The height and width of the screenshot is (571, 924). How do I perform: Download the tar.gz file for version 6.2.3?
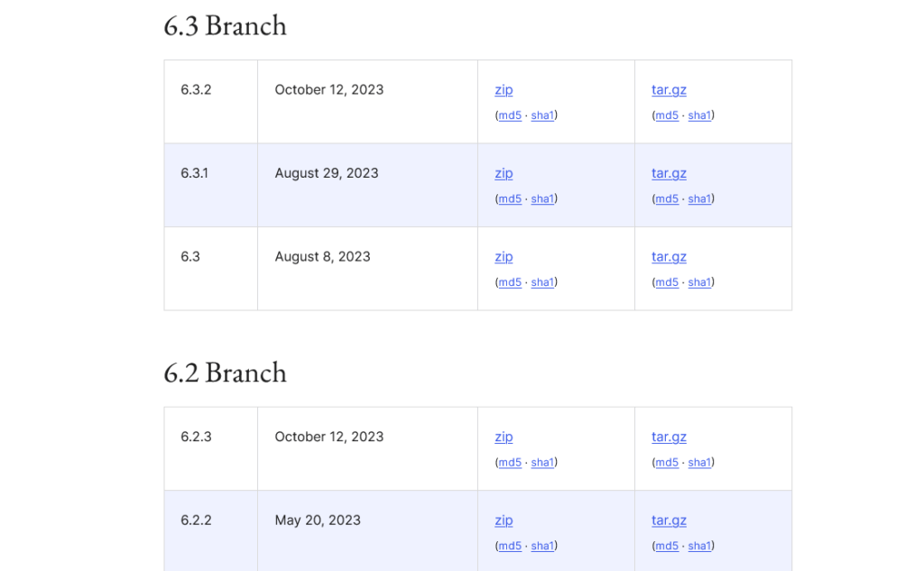(669, 437)
